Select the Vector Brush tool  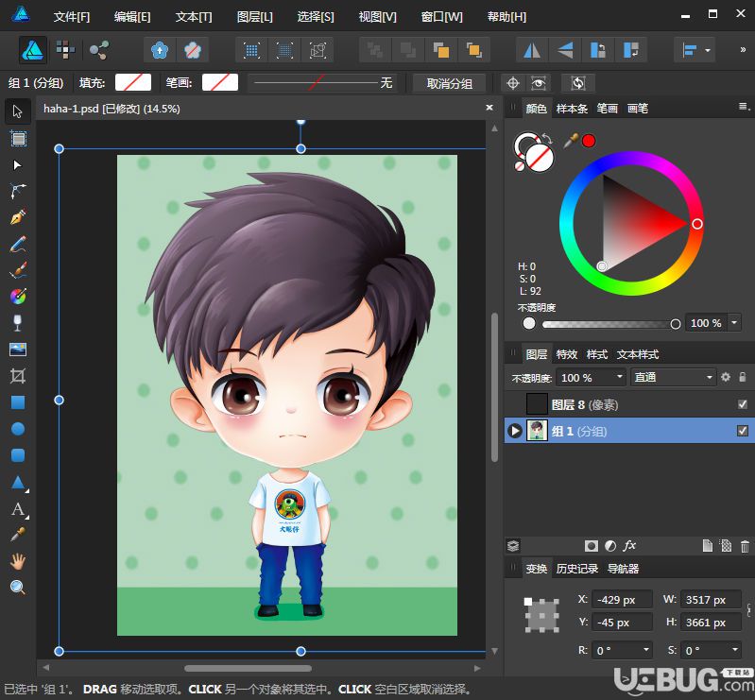tap(18, 270)
